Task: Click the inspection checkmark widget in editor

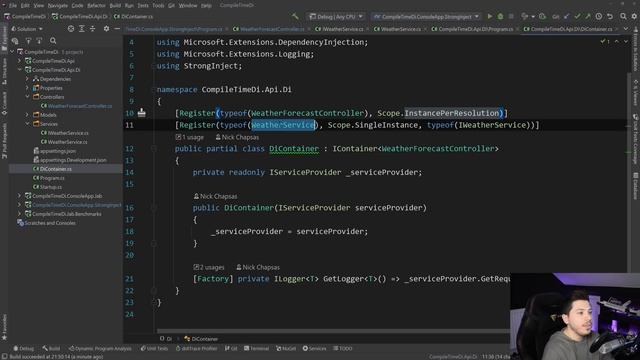Action: coord(605,41)
